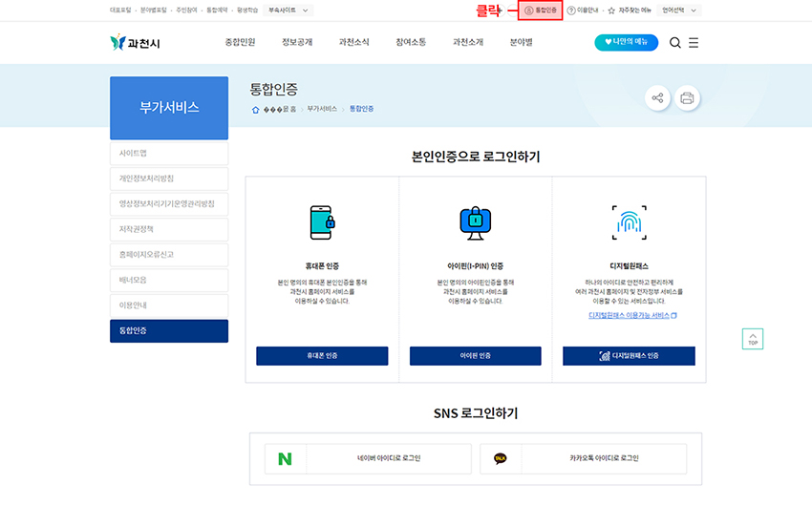Click the Digital One Pass fingerprint icon
The image size is (812, 505).
tap(629, 222)
